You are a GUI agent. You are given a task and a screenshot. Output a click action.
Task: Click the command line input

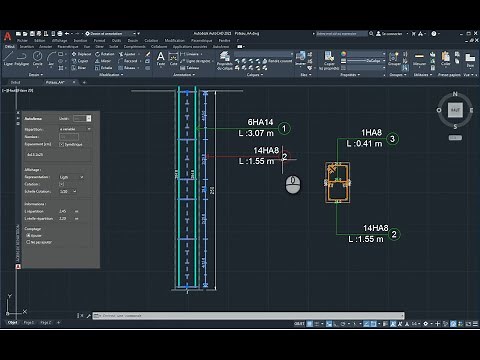[248, 316]
